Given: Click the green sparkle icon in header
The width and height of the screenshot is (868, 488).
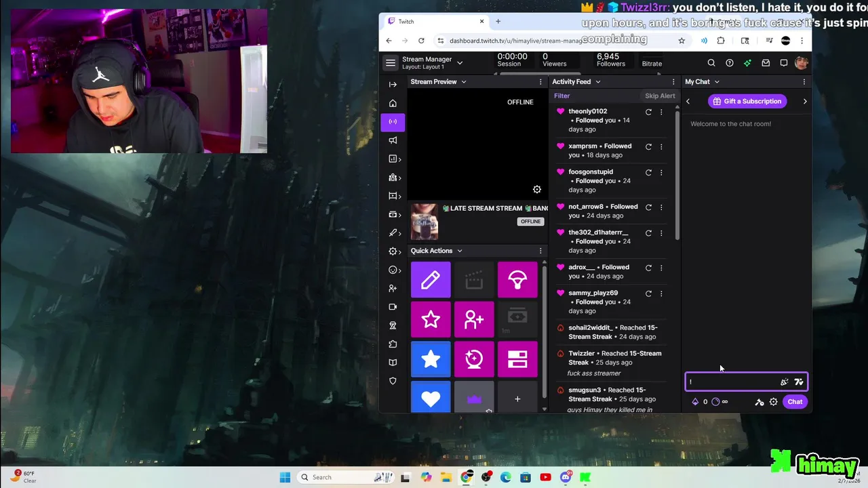Looking at the screenshot, I should pos(747,63).
